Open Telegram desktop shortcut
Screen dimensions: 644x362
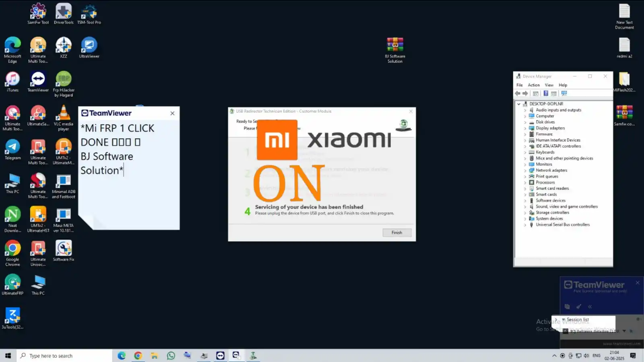(12, 150)
